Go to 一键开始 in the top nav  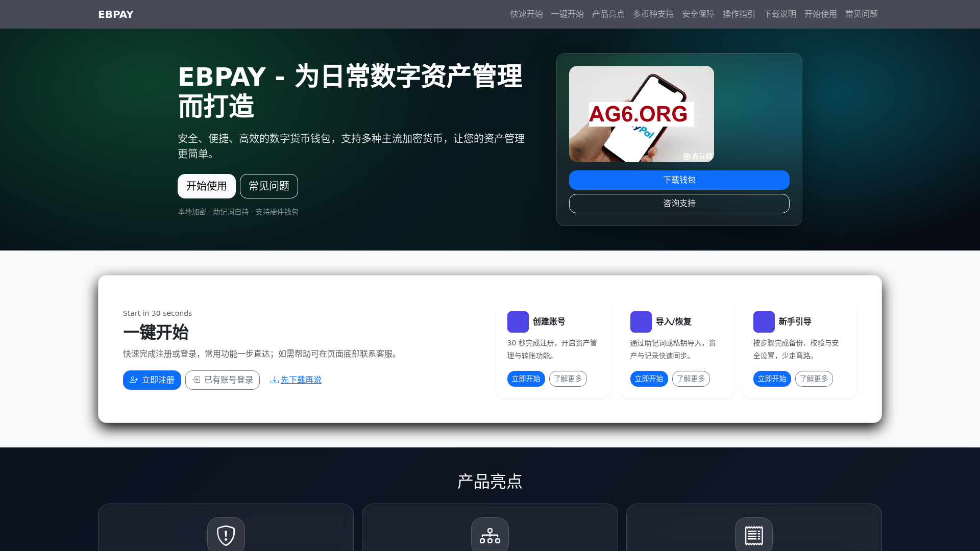567,14
